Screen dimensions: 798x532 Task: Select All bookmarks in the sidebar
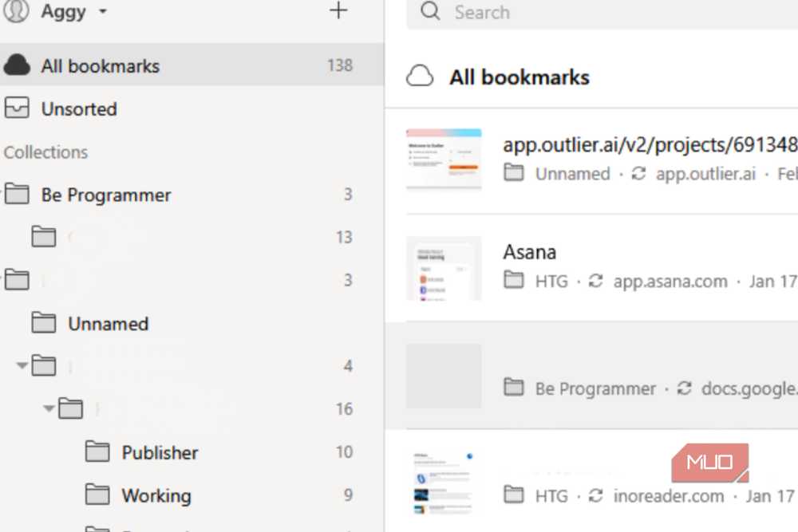(x=192, y=65)
